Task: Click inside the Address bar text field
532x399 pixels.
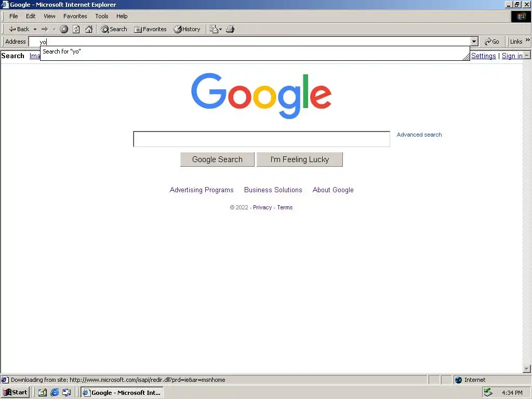Action: click(249, 42)
